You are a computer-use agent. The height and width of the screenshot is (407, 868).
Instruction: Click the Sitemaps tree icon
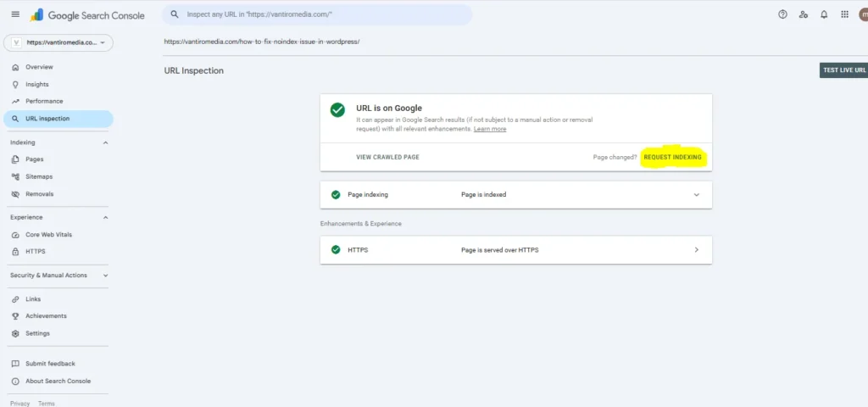15,176
